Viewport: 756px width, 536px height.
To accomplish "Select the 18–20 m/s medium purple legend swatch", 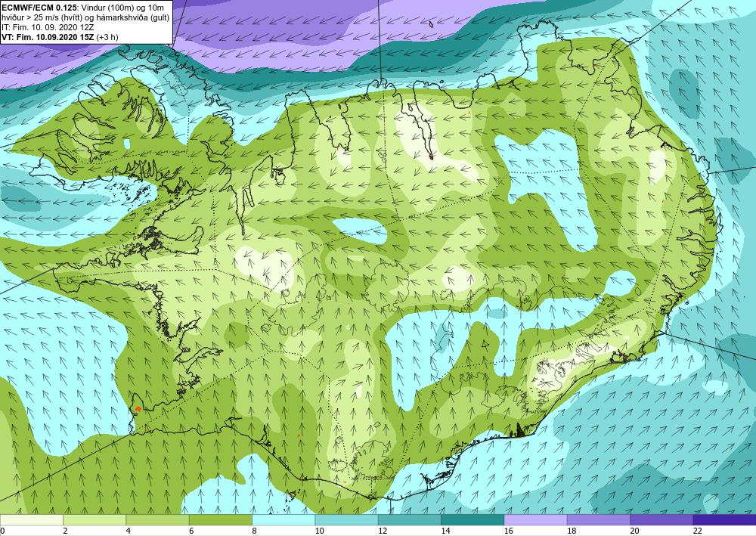I will pos(598,519).
